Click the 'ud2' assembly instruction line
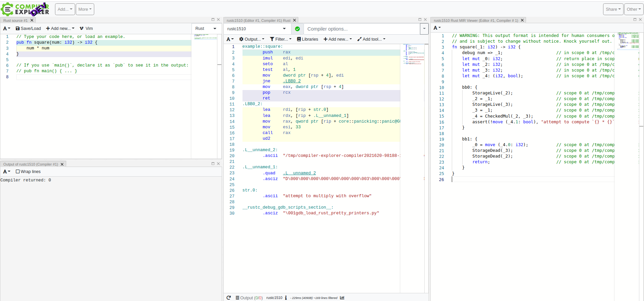The image size is (644, 301). click(321, 138)
